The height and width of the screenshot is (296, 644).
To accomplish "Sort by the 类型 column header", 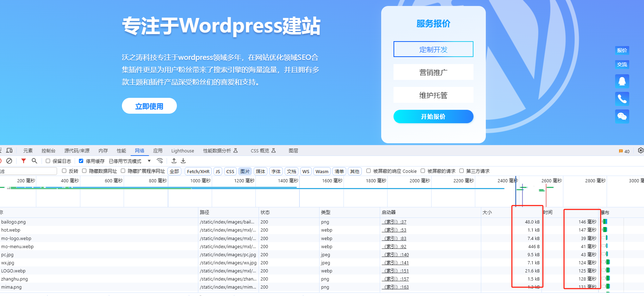I will click(x=349, y=212).
